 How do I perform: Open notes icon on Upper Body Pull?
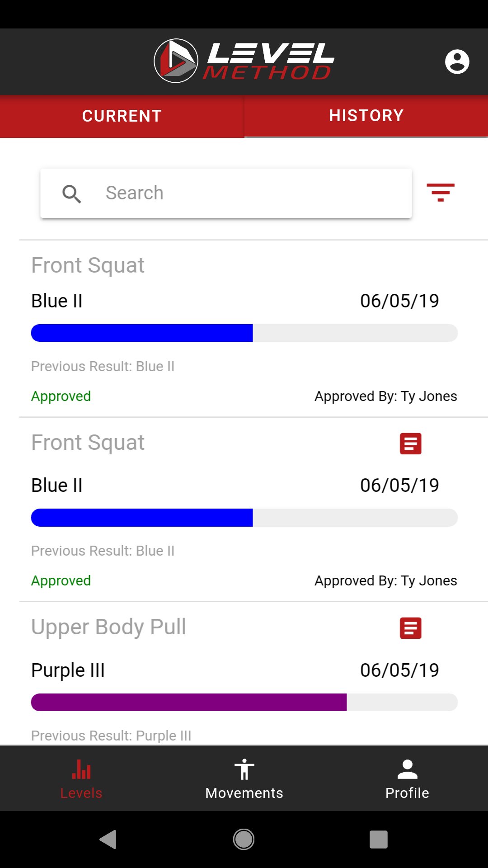[x=410, y=628]
